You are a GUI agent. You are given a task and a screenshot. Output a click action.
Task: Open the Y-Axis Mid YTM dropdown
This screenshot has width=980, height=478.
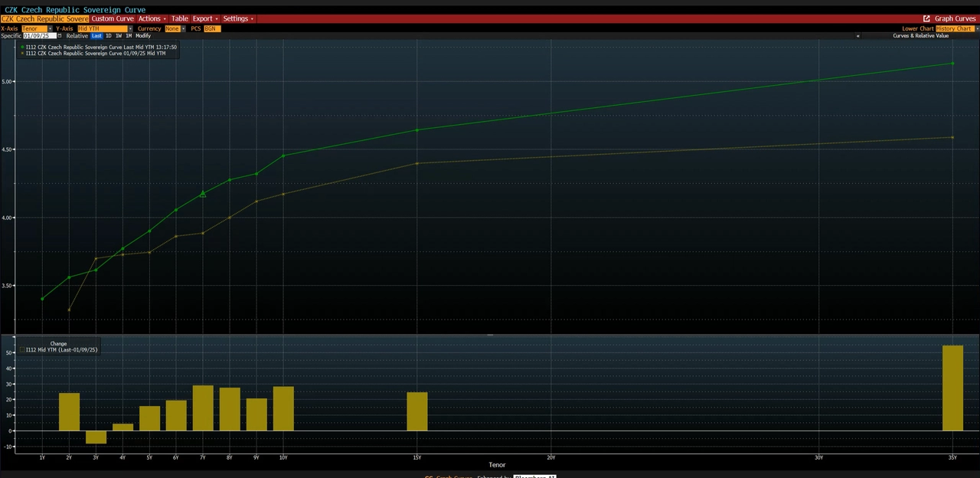[130, 28]
